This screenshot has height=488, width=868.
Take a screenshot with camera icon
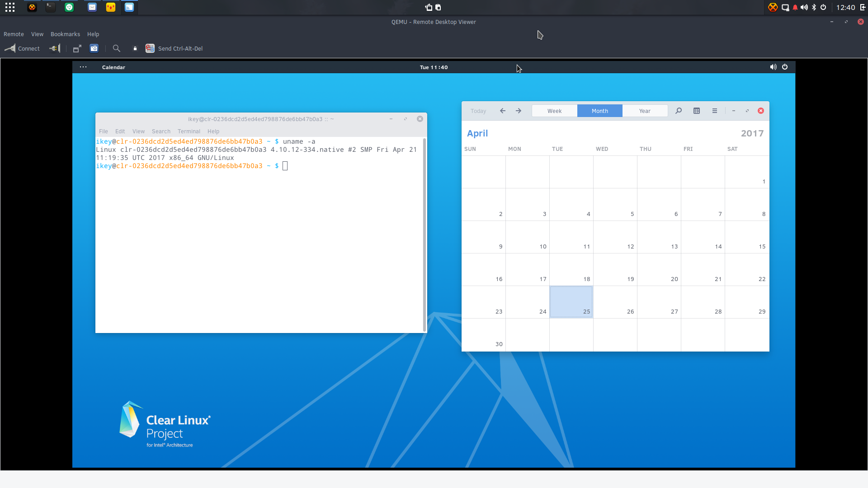94,48
